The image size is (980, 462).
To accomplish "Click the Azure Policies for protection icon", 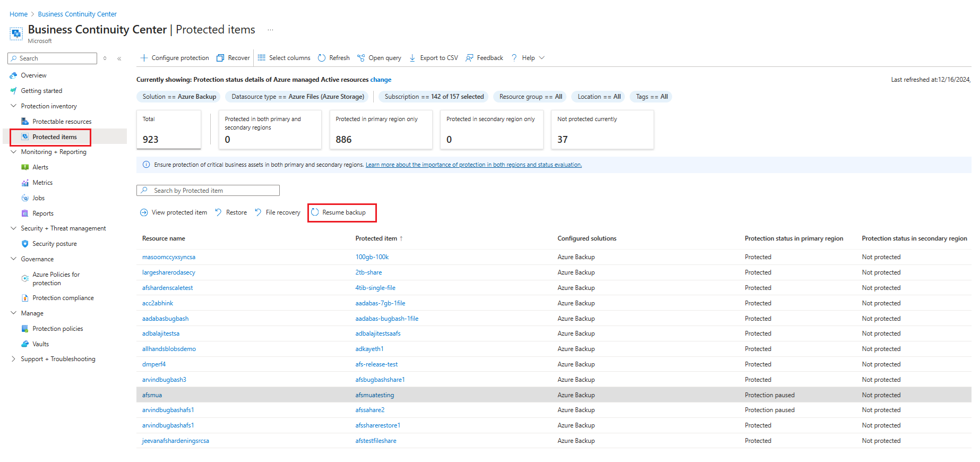I will pos(25,278).
